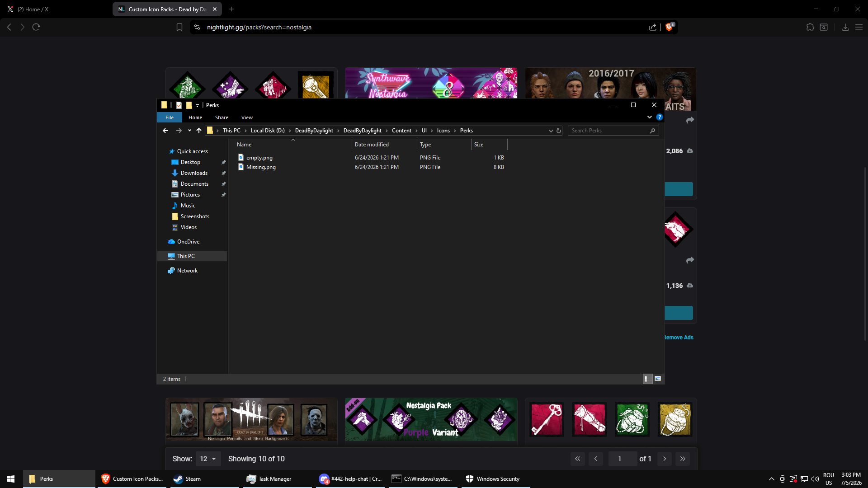
Task: Go back in the browser
Action: pos(9,27)
